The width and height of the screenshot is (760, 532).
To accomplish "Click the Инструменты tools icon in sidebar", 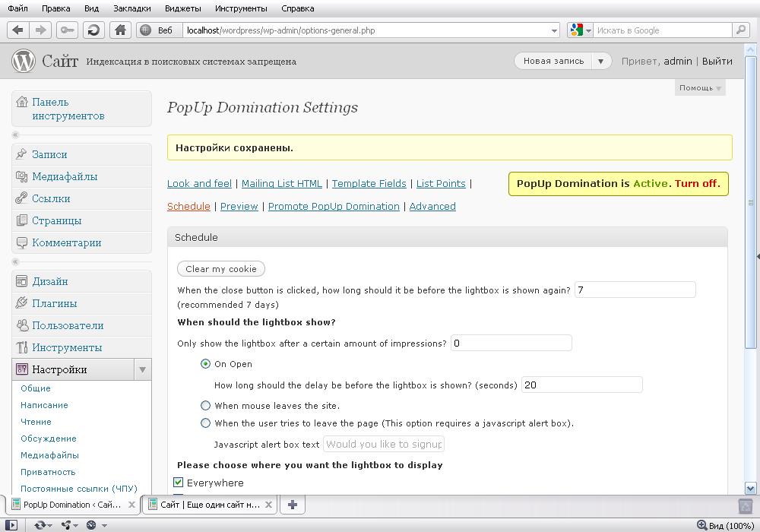I will [21, 347].
